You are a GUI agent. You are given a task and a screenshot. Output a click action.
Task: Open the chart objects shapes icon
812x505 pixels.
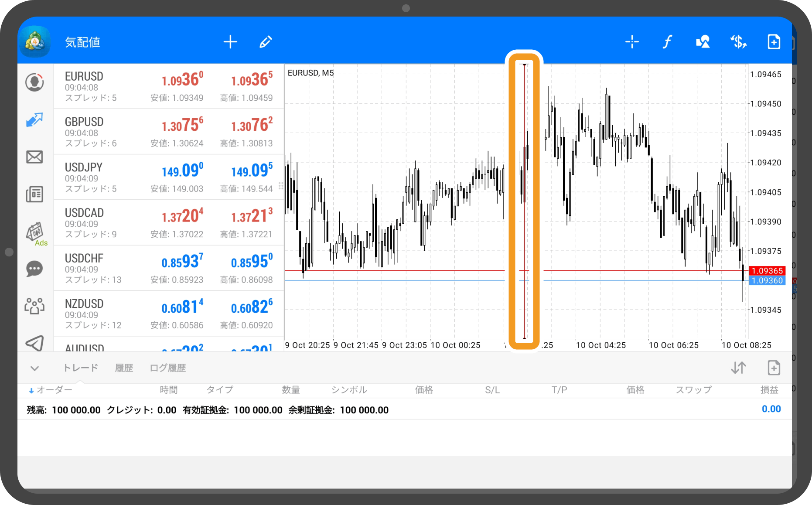pos(703,42)
